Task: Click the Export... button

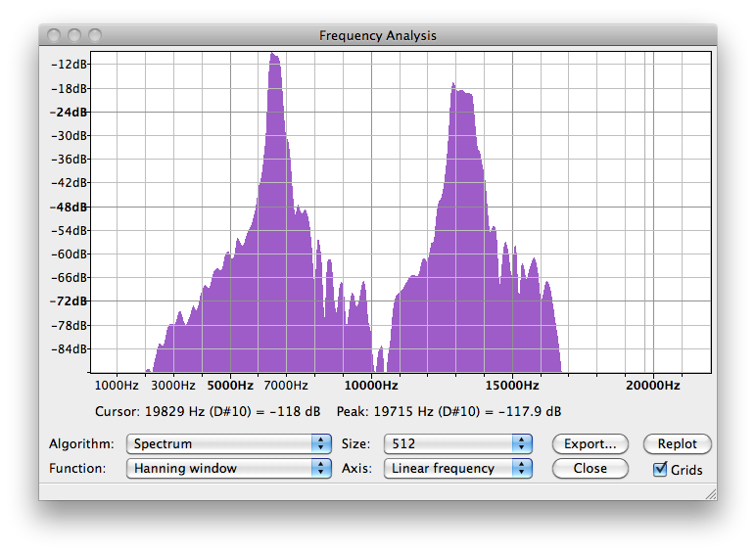Action: 591,443
